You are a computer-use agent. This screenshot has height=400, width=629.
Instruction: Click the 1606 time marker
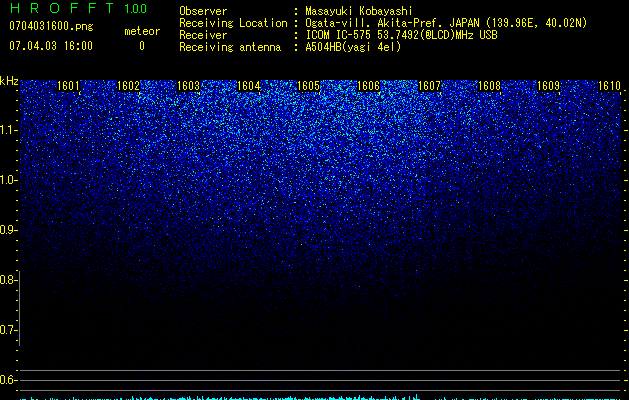(x=368, y=86)
